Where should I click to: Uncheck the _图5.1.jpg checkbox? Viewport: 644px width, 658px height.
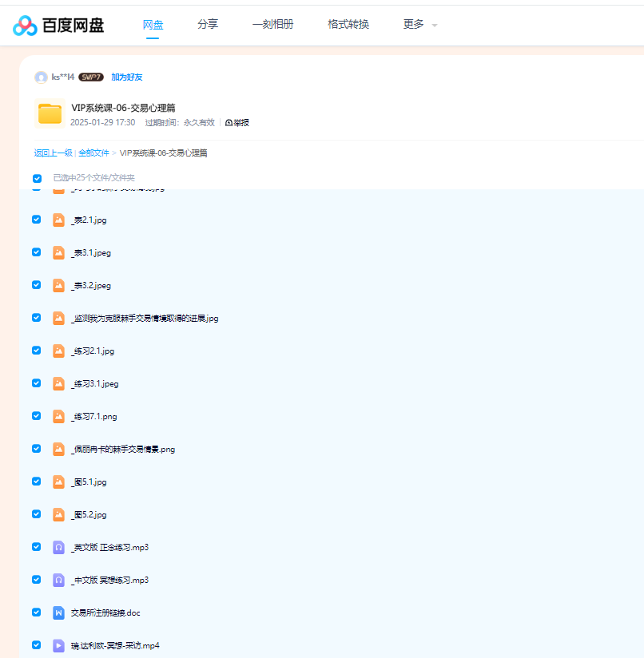click(37, 482)
